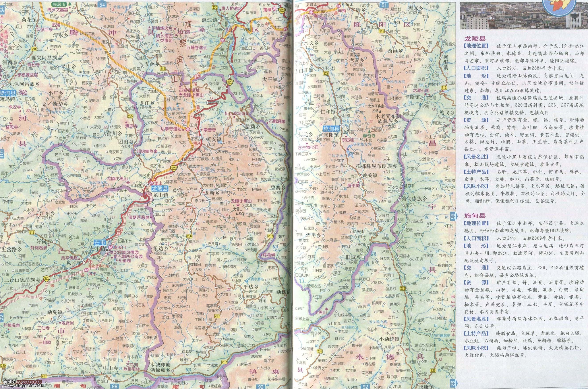Image resolution: width=588 pixels, height=389 pixels.
Task: Click the 231 road shield marker
Action: 319,351
